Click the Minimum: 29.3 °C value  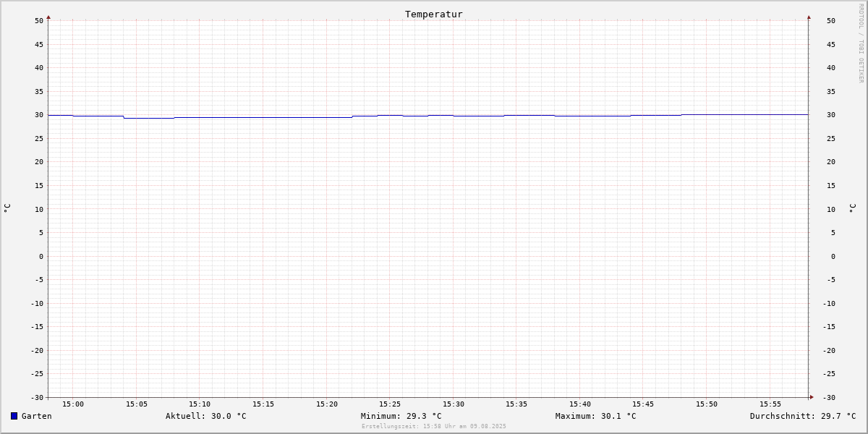[401, 416]
